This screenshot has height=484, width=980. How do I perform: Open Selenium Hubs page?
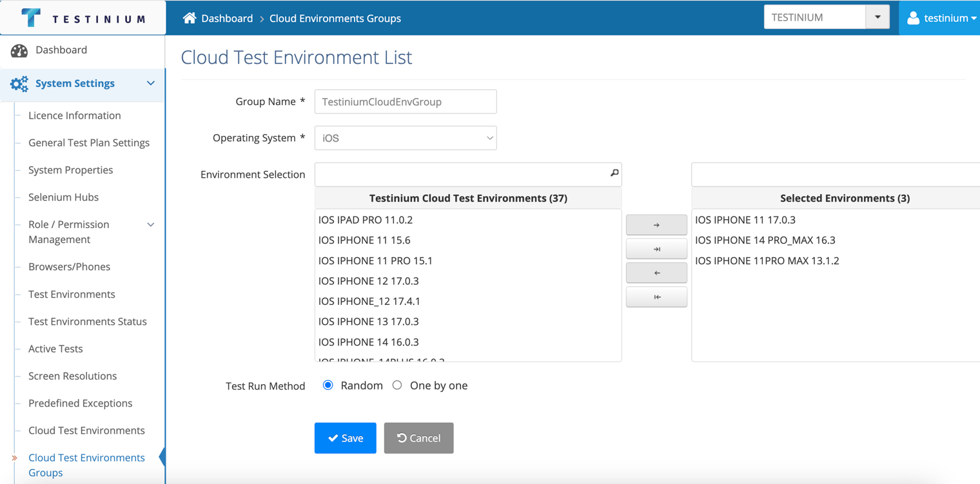point(64,197)
